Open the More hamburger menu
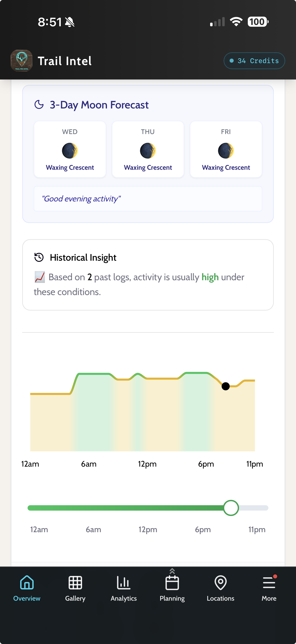 (269, 582)
